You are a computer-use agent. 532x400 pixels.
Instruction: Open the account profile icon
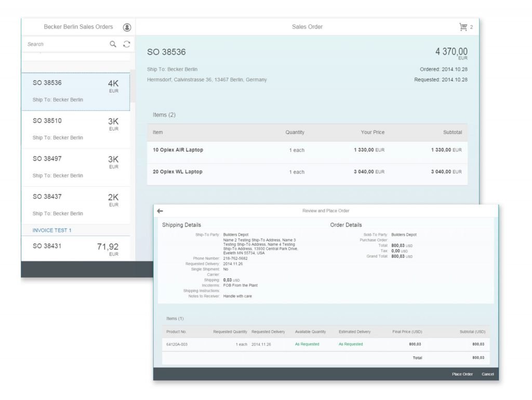point(127,27)
